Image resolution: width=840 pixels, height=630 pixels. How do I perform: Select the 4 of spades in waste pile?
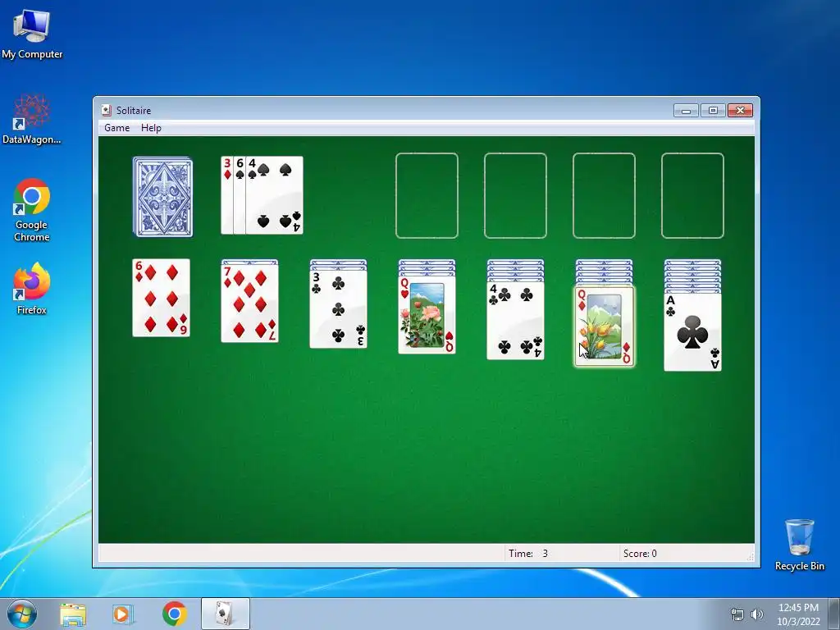click(x=274, y=195)
